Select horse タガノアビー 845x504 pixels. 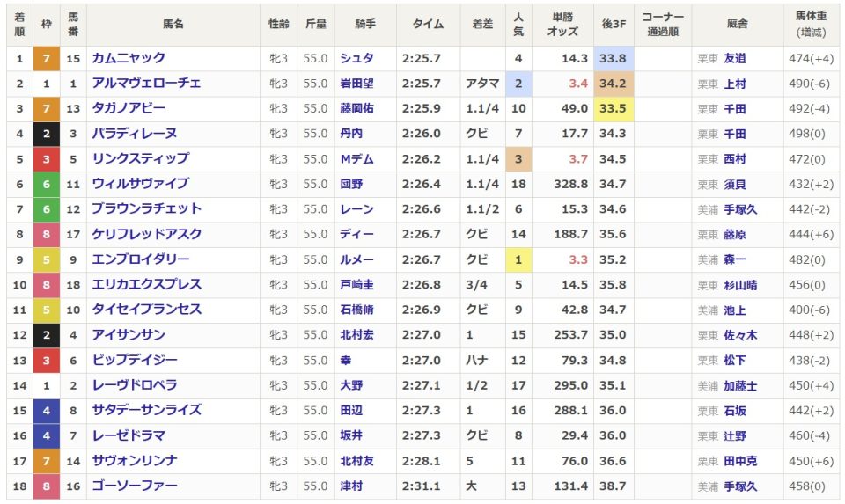tap(129, 108)
